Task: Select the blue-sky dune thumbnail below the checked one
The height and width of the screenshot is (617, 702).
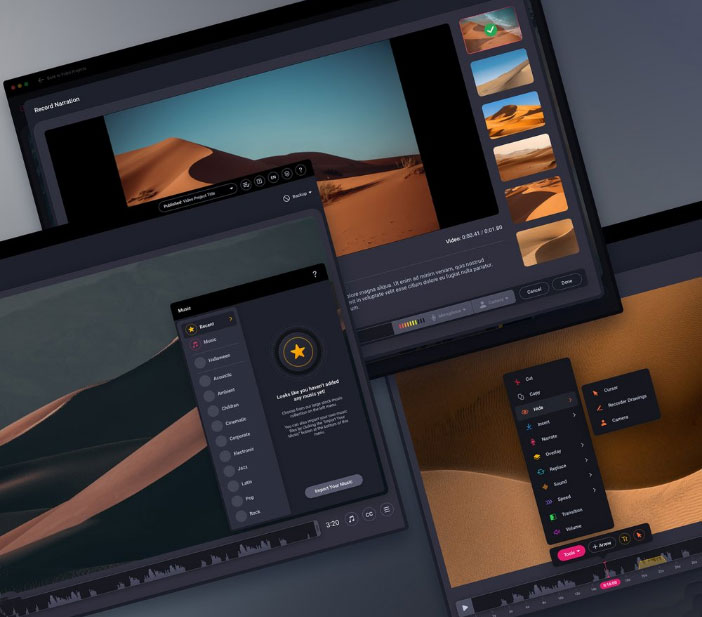Action: point(502,72)
